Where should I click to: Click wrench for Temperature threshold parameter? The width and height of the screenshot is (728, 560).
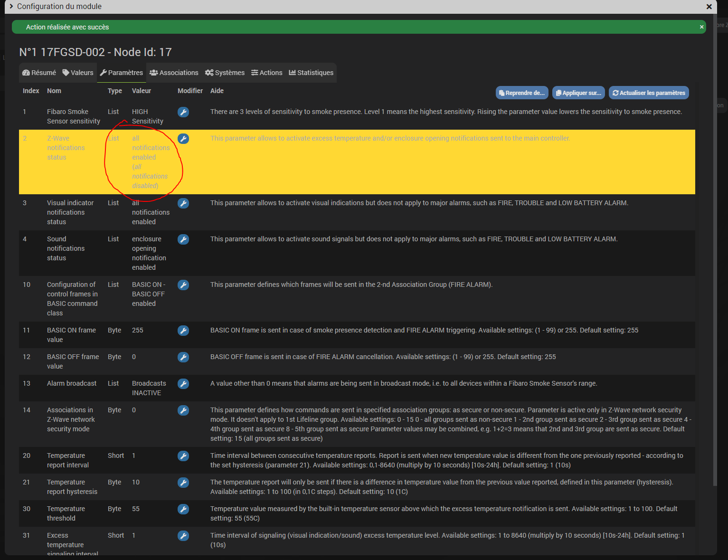point(183,509)
